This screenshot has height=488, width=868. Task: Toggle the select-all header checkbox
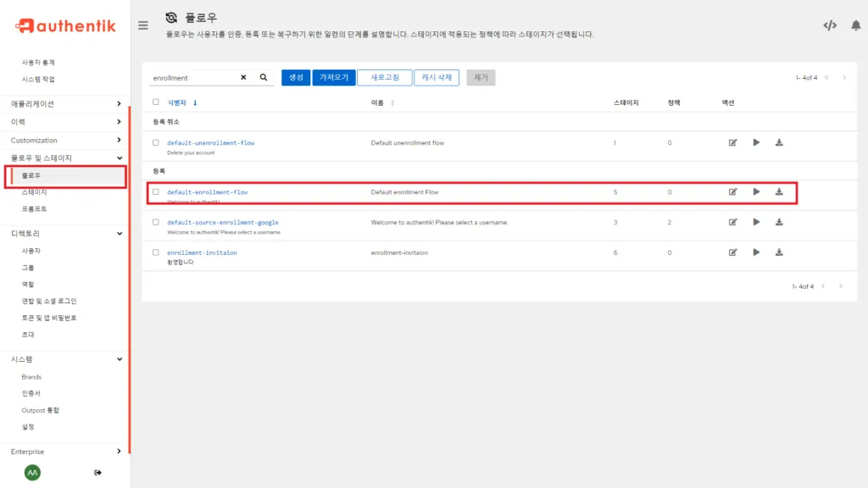(156, 103)
